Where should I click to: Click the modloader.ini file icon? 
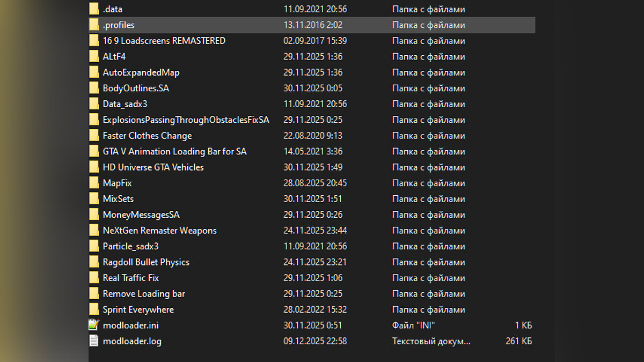(x=94, y=325)
